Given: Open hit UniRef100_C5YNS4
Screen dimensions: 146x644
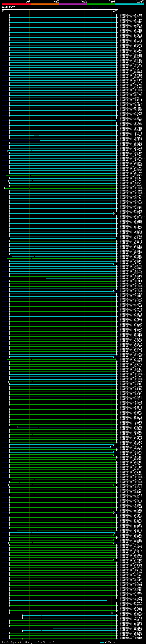Looking at the screenshot, I should click(131, 75).
